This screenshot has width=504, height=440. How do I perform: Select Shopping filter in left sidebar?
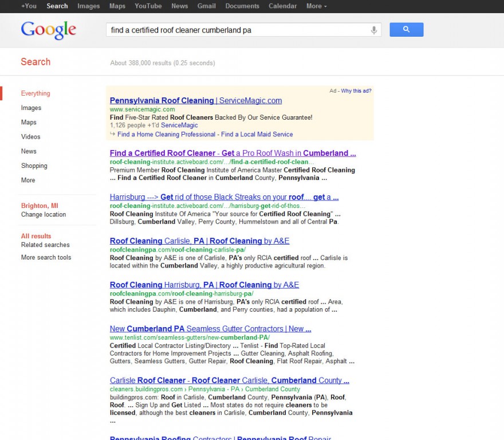pyautogui.click(x=34, y=166)
